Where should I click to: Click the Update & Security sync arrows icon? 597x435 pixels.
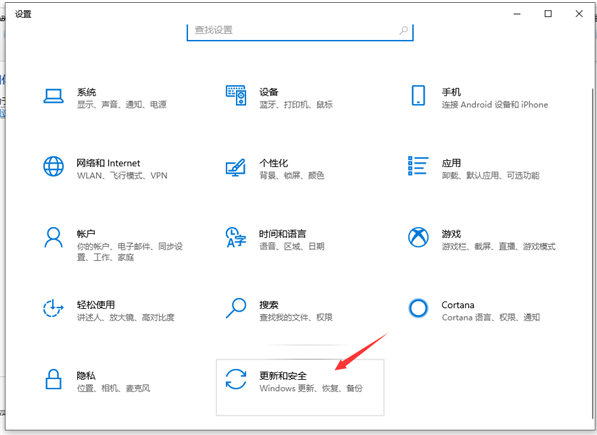point(236,379)
